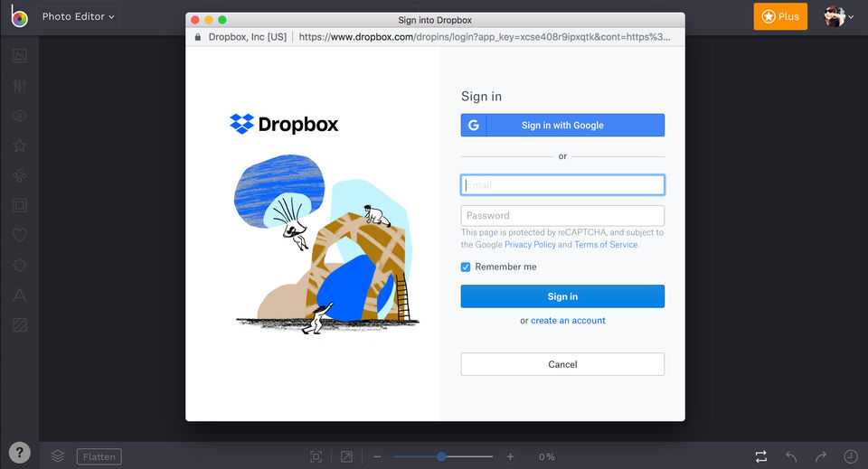Select the Frames square icon
Viewport: 868px width, 469px height.
(19, 205)
